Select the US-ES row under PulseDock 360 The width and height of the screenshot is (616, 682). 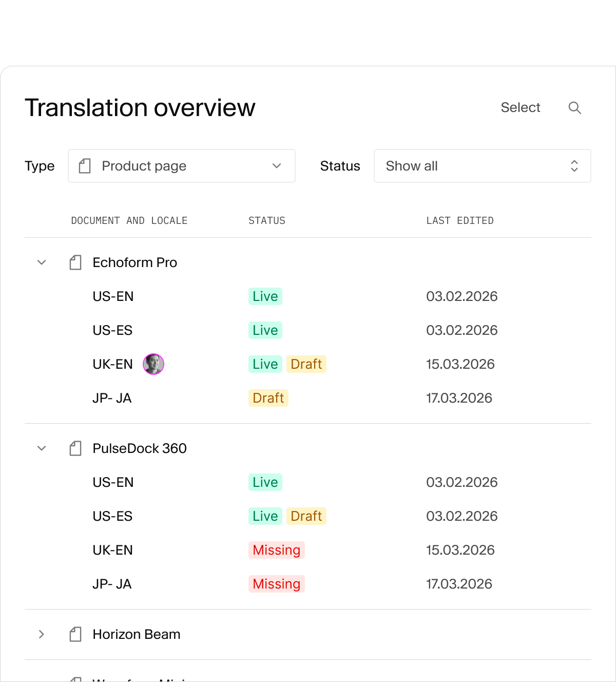coord(112,516)
